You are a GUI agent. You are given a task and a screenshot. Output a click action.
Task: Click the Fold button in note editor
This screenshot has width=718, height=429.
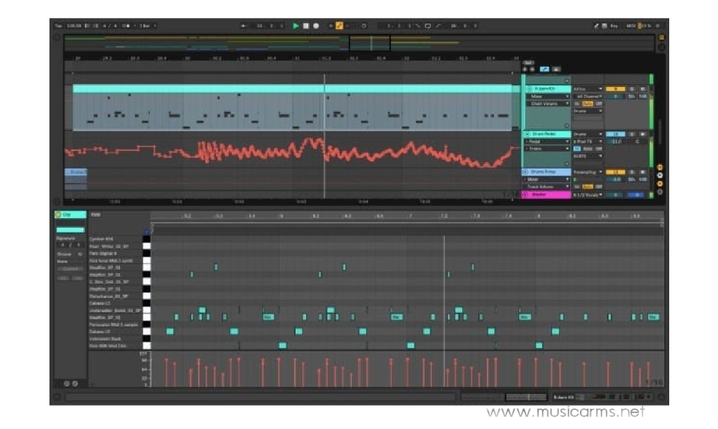click(x=96, y=214)
